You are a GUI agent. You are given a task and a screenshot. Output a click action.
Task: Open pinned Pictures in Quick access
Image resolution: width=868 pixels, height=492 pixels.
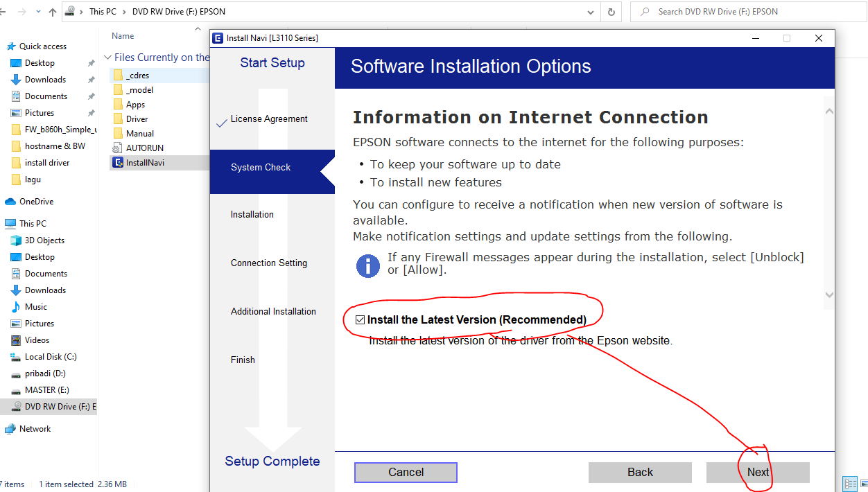[40, 113]
